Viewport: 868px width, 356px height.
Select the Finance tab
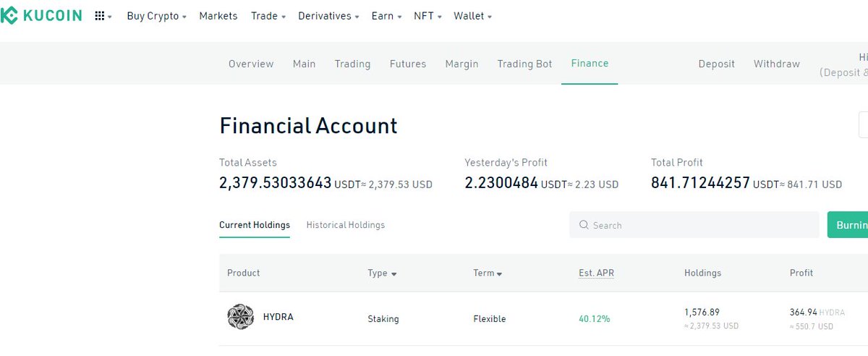(590, 64)
